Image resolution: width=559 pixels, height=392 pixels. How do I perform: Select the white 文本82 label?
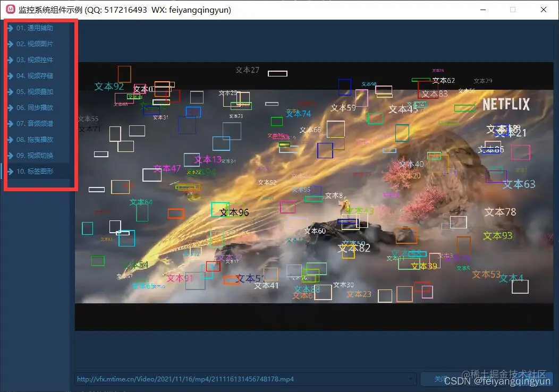pos(354,249)
